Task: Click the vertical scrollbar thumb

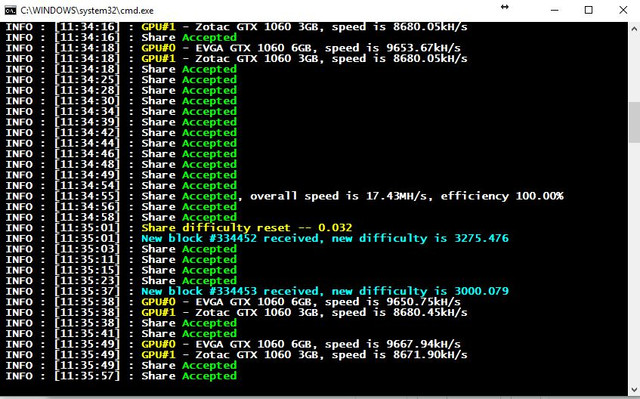Action: [x=634, y=122]
